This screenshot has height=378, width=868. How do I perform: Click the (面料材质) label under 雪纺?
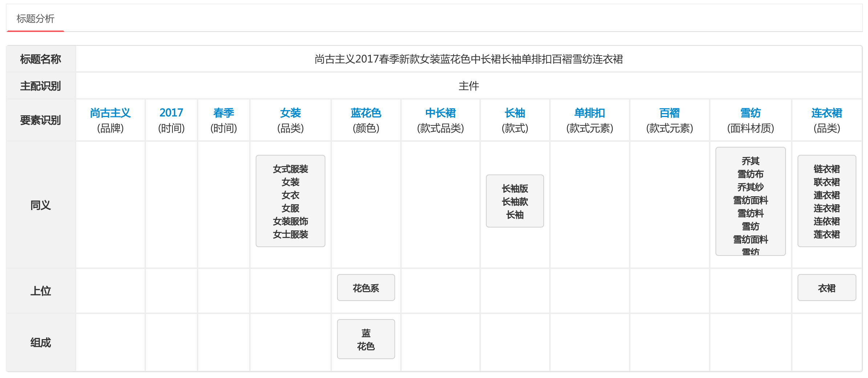pos(751,128)
